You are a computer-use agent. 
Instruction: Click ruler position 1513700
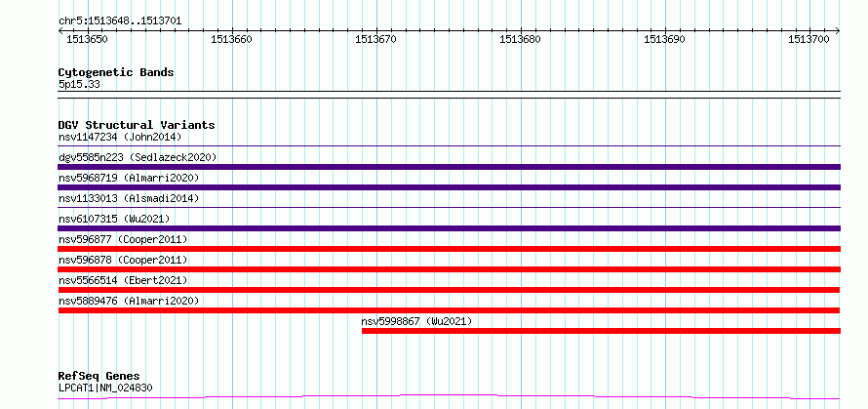(809, 39)
